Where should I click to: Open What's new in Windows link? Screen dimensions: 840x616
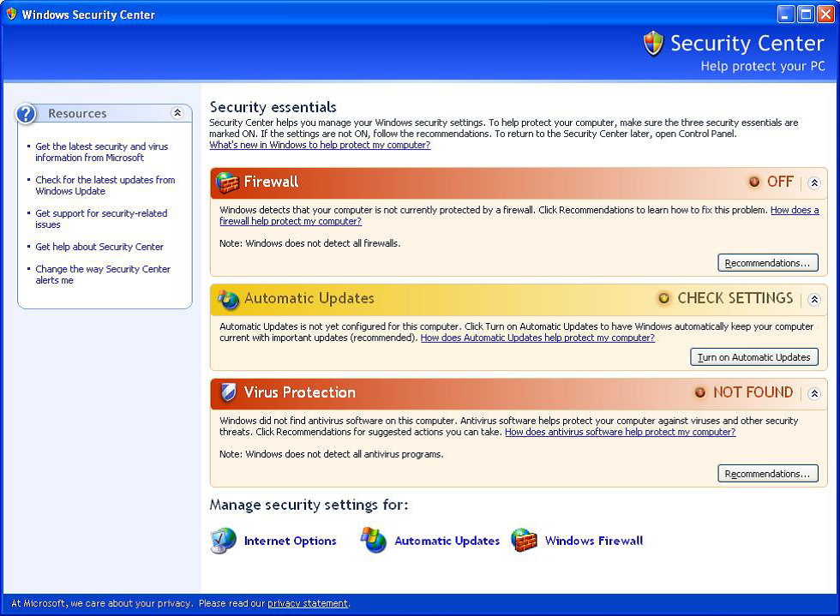click(x=320, y=145)
